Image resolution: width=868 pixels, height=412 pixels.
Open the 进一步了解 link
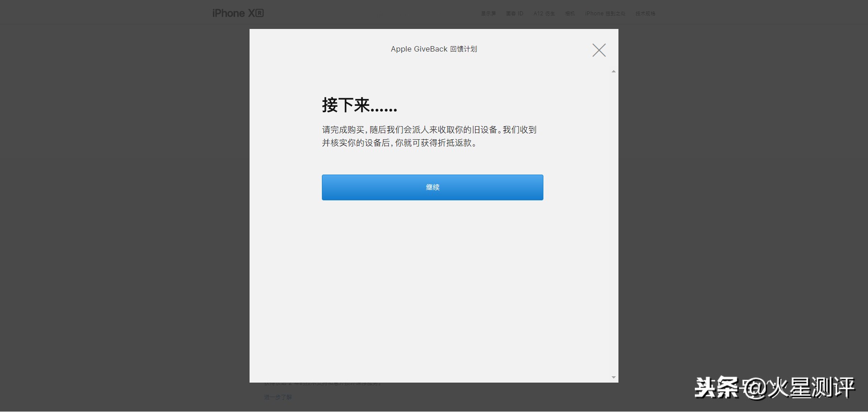pyautogui.click(x=278, y=397)
